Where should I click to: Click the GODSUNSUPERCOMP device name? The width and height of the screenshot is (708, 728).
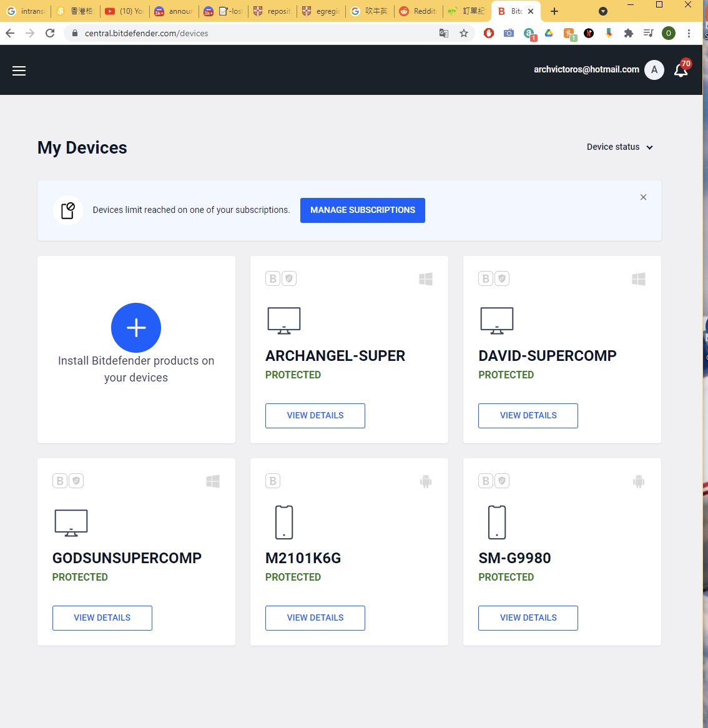click(127, 558)
